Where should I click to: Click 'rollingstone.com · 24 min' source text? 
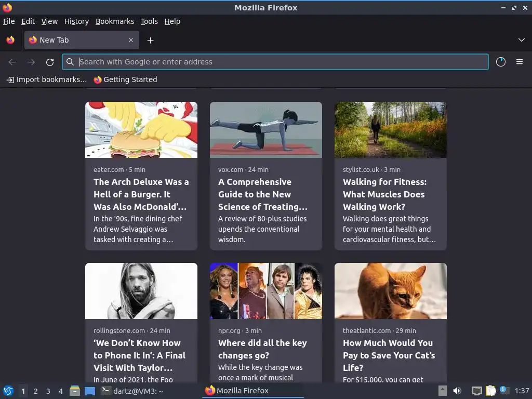pyautogui.click(x=132, y=331)
